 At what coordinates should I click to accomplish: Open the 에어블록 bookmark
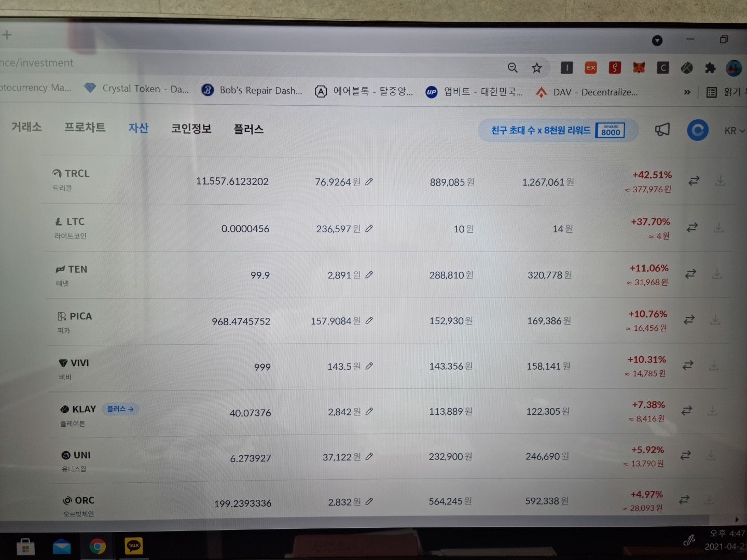pyautogui.click(x=364, y=91)
